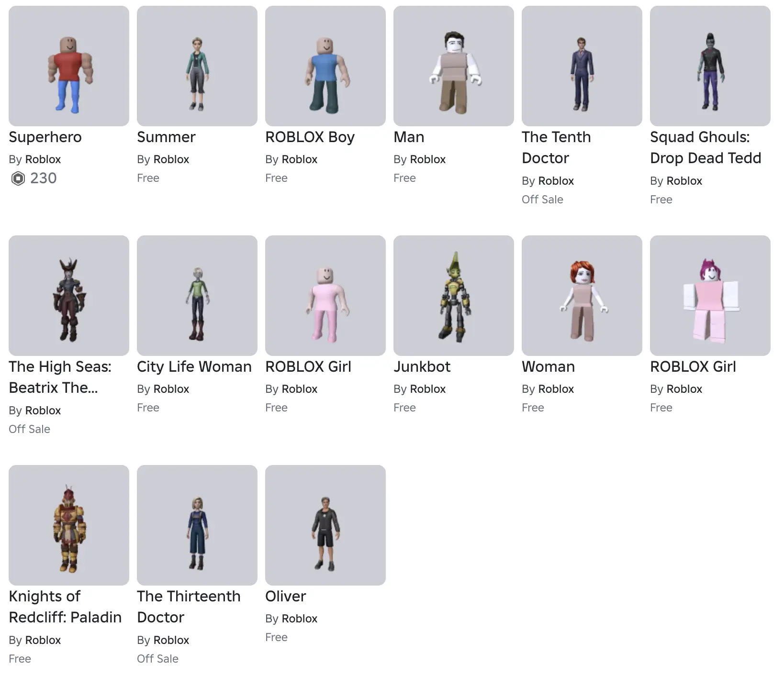Image resolution: width=784 pixels, height=687 pixels.
Task: Click the Off Sale label under Beatrix
Action: [29, 429]
